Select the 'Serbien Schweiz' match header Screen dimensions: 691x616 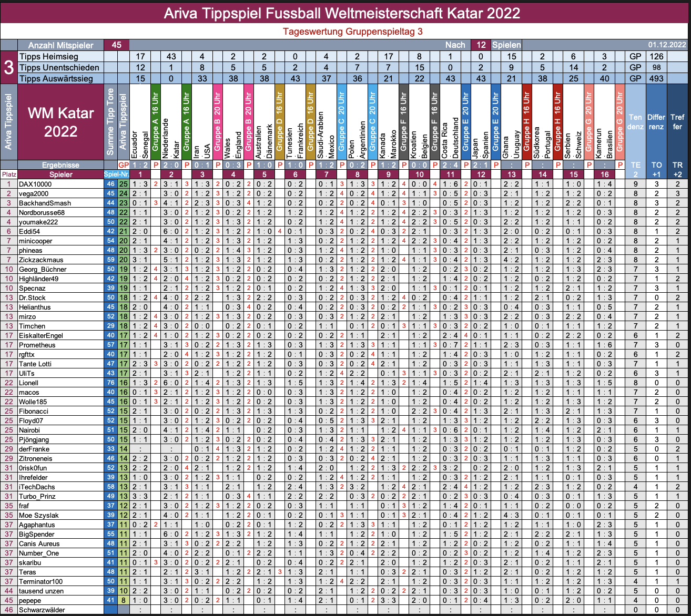tap(574, 122)
